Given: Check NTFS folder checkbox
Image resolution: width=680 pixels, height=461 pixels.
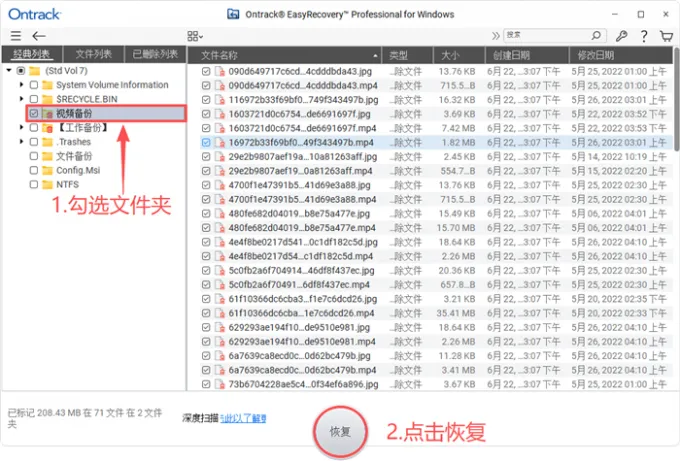Looking at the screenshot, I should point(34,184).
